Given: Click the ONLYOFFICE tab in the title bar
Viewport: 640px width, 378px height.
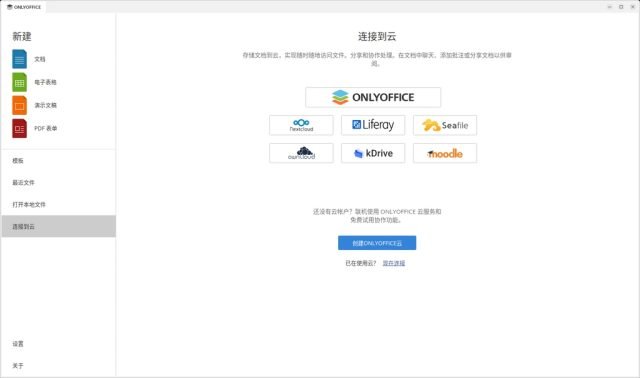Looking at the screenshot, I should pyautogui.click(x=24, y=7).
